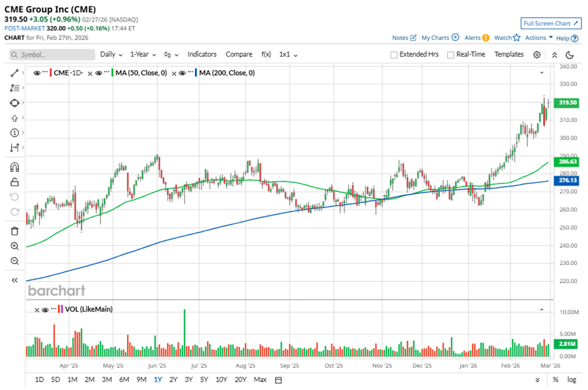Click the CME red color swatch
588x390 pixels.
pos(50,73)
